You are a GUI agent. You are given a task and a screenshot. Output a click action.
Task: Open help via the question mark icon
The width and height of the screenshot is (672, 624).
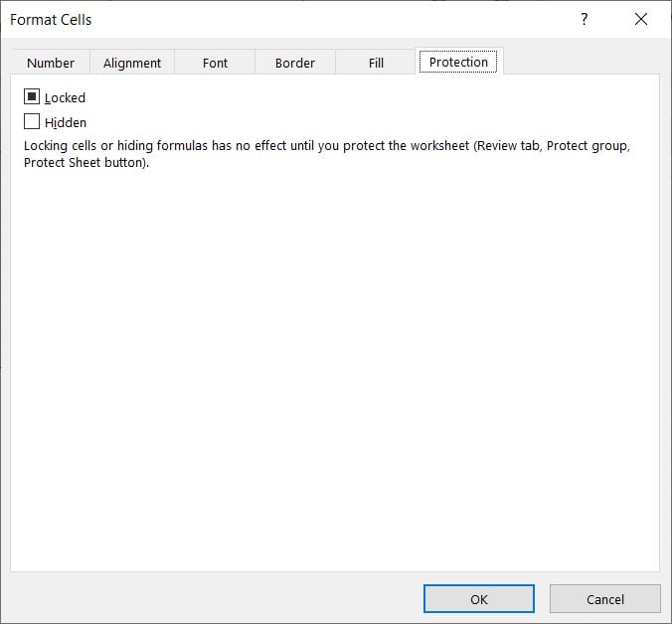click(x=585, y=19)
